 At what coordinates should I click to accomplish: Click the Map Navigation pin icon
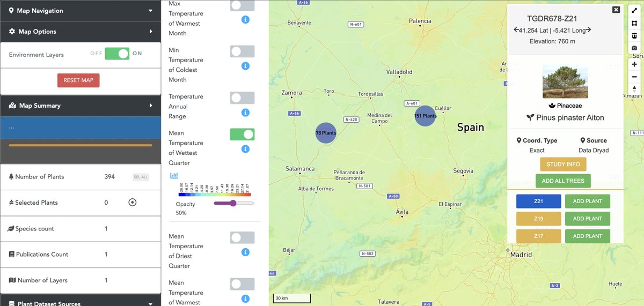pos(11,11)
